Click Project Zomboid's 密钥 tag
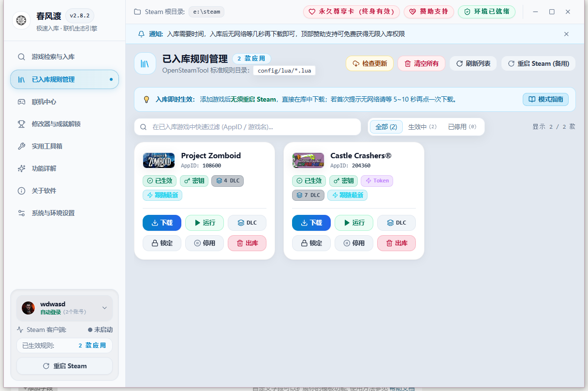The height and width of the screenshot is (391, 588). [194, 181]
